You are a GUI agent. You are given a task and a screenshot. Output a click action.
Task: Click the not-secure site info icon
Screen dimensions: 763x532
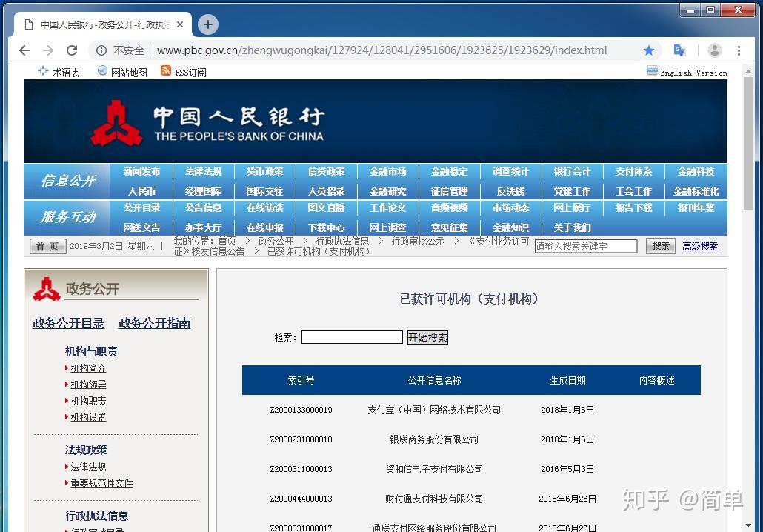pyautogui.click(x=101, y=50)
